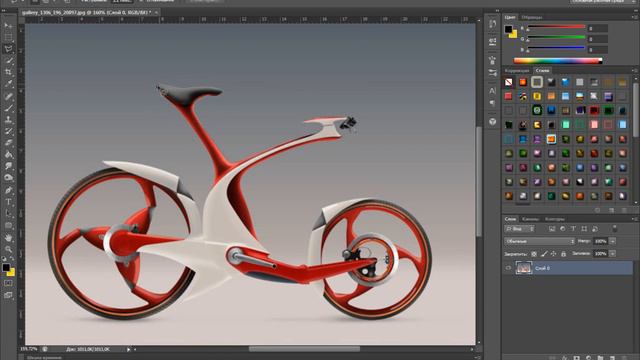Switch to the Каналы tab
Viewport: 640px width, 360px height.
click(530, 219)
